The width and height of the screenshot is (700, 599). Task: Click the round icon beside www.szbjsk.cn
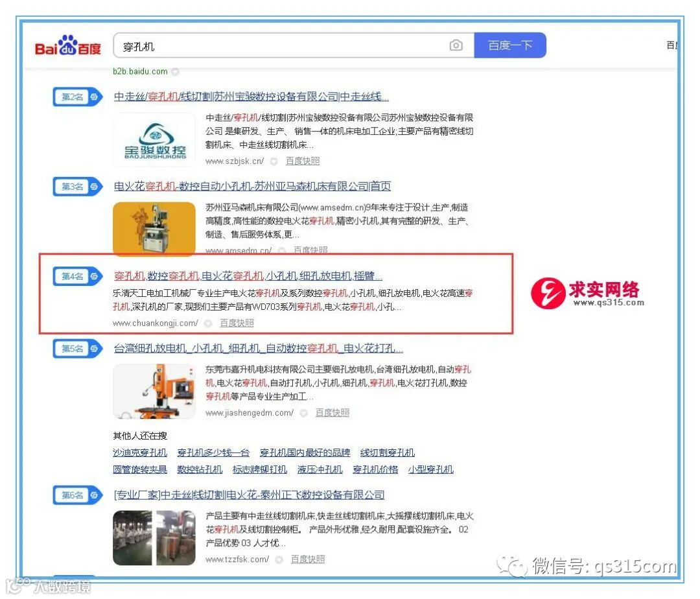(x=274, y=161)
